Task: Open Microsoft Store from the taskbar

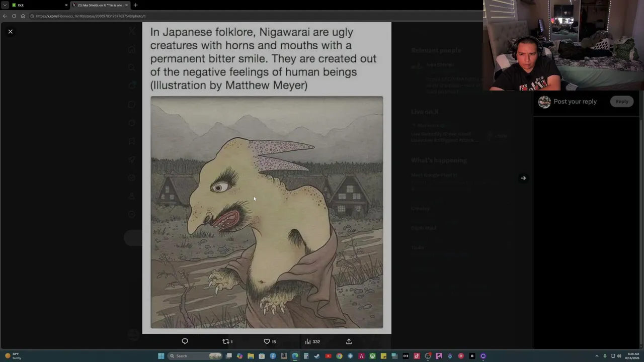Action: 262,356
